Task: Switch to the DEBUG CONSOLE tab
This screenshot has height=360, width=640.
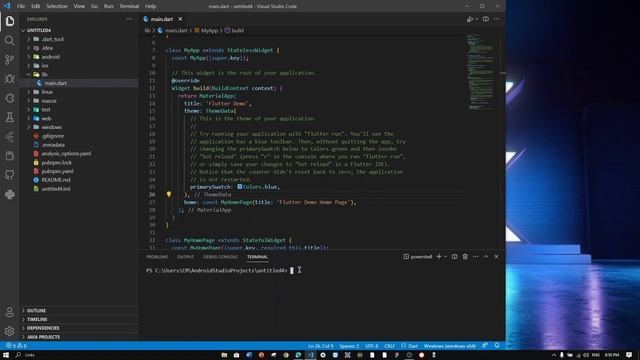Action: point(220,257)
